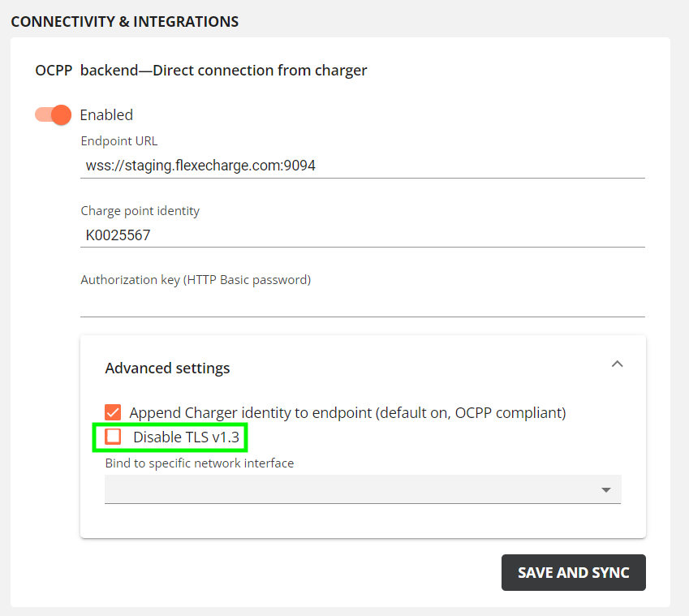Click the Charge point identity field label
689x616 pixels.
[x=140, y=211]
